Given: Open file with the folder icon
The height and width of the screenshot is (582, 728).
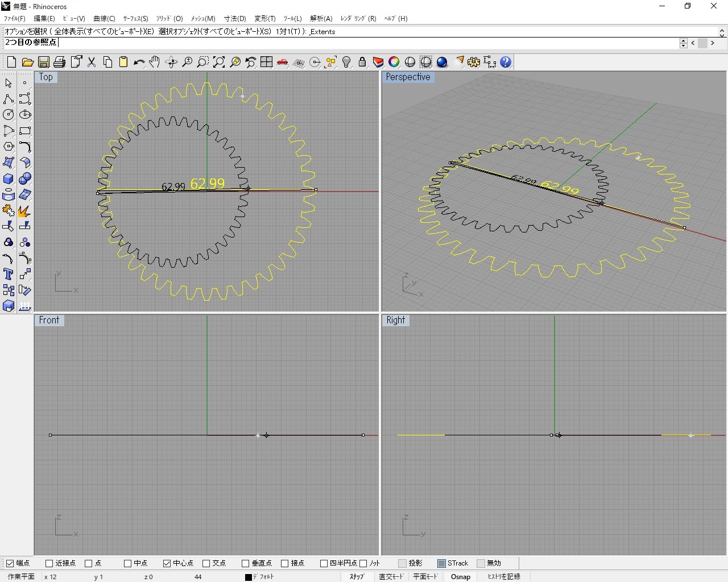Looking at the screenshot, I should pyautogui.click(x=27, y=62).
